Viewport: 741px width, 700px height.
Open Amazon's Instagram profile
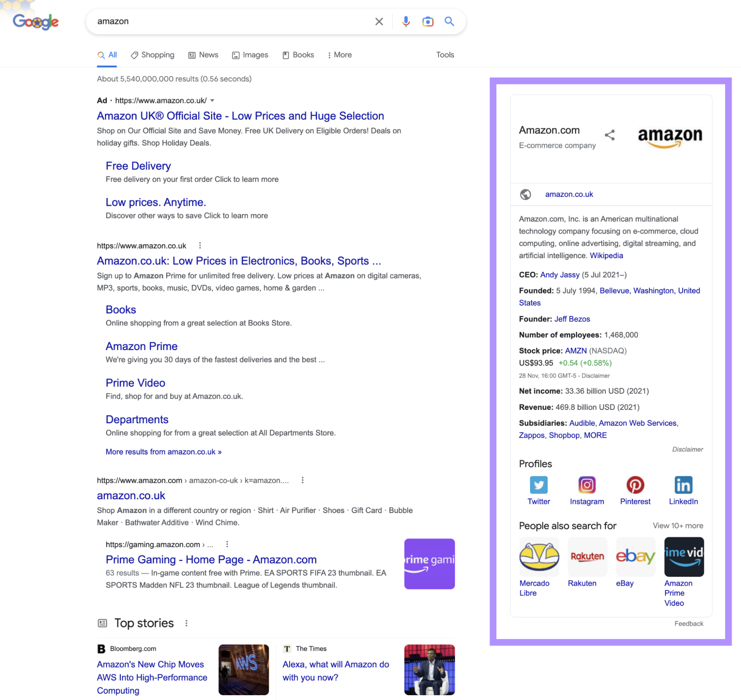click(586, 485)
